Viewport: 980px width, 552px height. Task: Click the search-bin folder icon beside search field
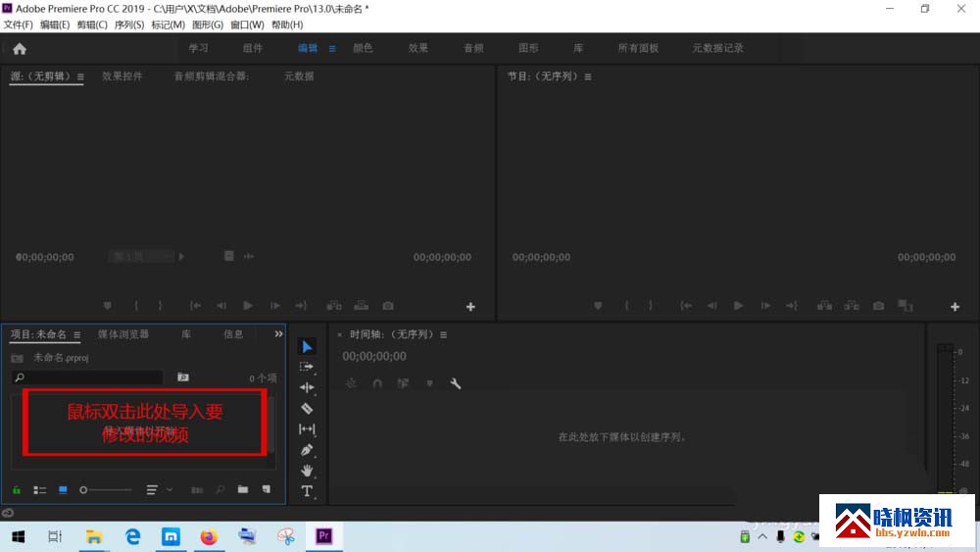[x=182, y=376]
